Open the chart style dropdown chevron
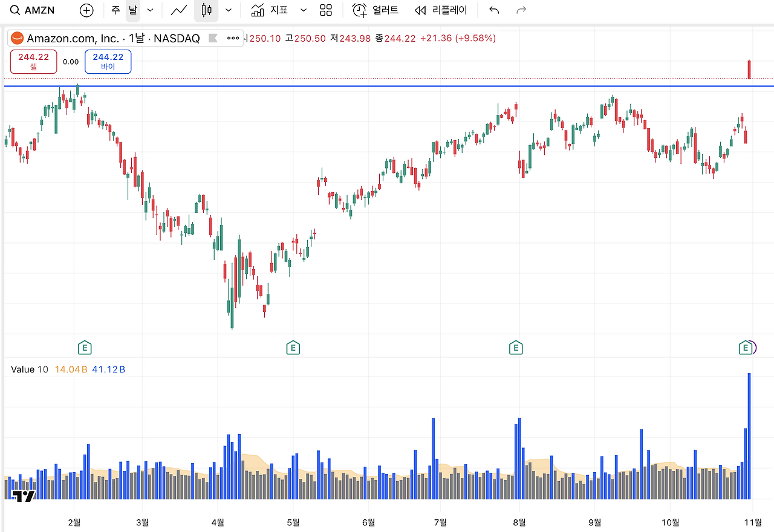This screenshot has width=774, height=532. (x=229, y=10)
